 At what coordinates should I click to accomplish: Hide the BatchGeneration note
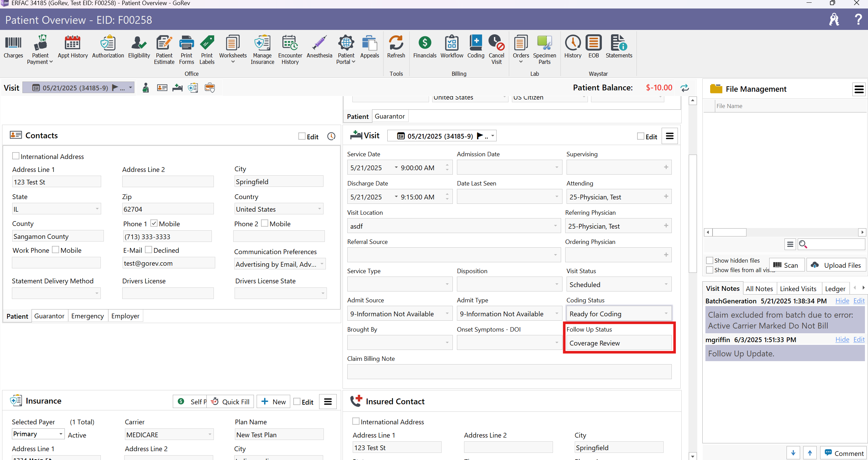pyautogui.click(x=842, y=301)
